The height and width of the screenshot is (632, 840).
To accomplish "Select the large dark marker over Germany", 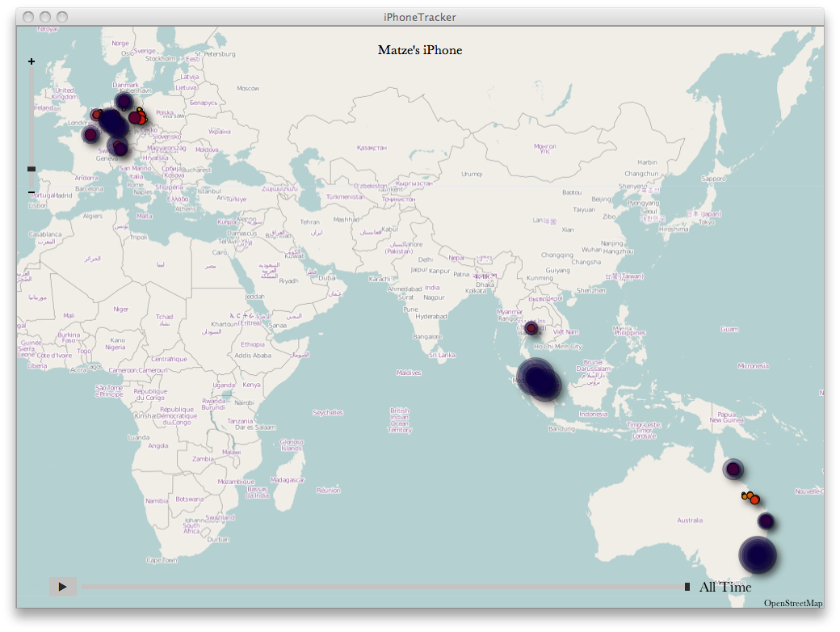I will [x=112, y=122].
